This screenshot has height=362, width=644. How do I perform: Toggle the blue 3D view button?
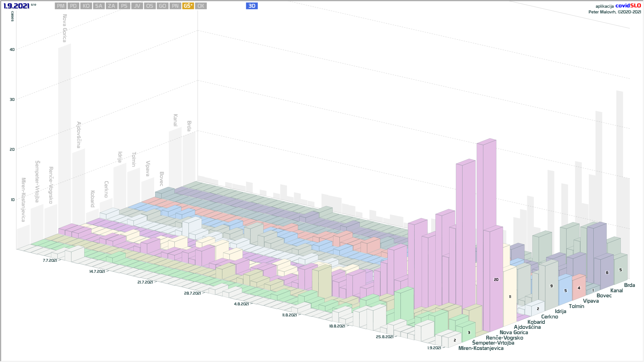[x=252, y=6]
